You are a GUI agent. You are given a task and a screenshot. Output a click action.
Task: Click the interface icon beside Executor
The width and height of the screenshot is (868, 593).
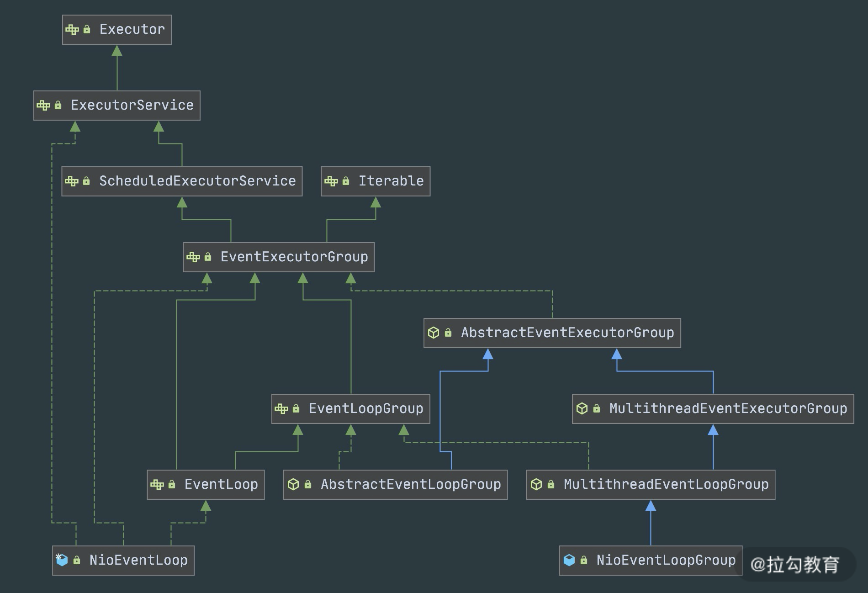(72, 30)
